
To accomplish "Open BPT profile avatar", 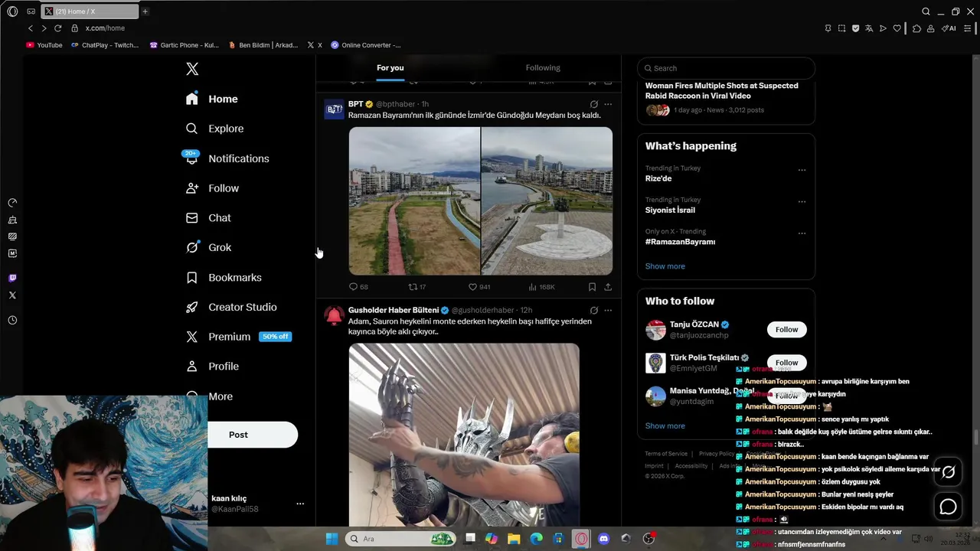I will click(334, 109).
